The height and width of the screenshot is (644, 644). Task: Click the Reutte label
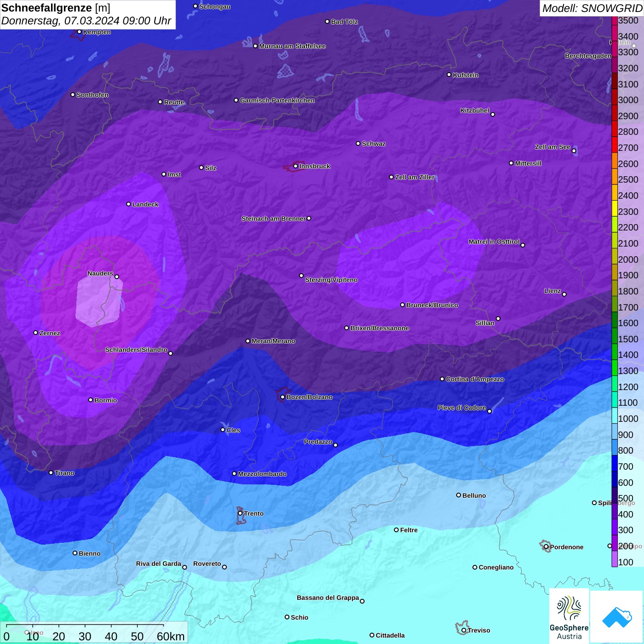click(x=174, y=102)
